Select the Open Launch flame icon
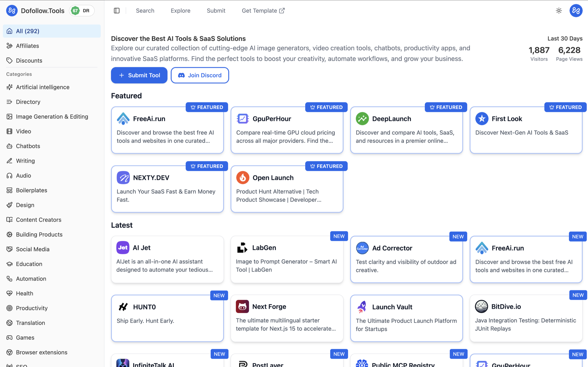This screenshot has height=367, width=588. tap(242, 178)
